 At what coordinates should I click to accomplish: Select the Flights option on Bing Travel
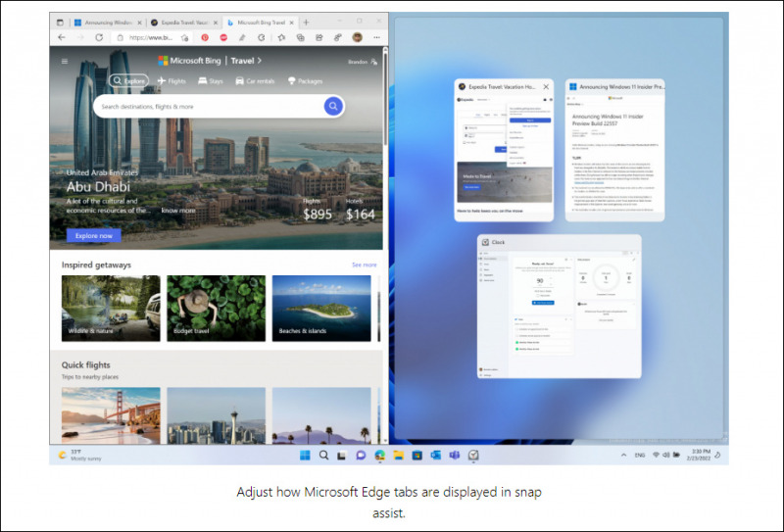tap(171, 81)
